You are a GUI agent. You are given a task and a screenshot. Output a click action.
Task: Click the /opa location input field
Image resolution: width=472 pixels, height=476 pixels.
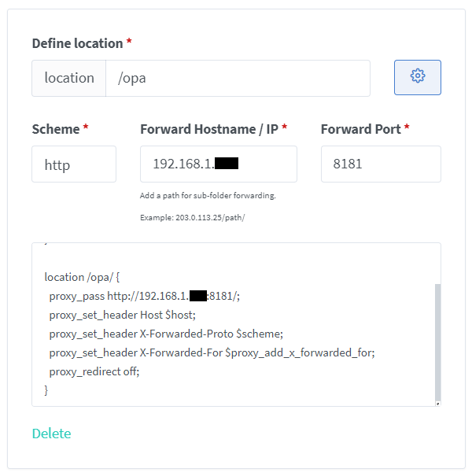(238, 79)
